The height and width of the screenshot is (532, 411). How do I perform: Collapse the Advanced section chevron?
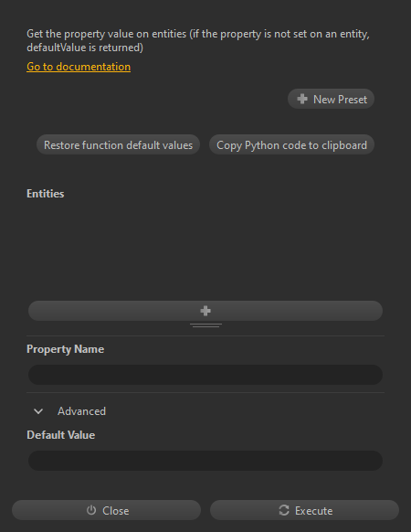38,411
